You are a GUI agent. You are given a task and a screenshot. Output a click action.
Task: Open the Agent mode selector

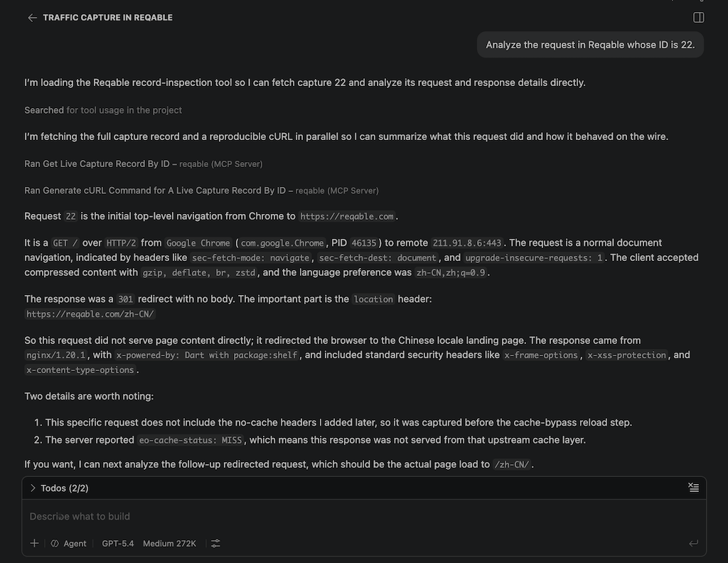(68, 543)
